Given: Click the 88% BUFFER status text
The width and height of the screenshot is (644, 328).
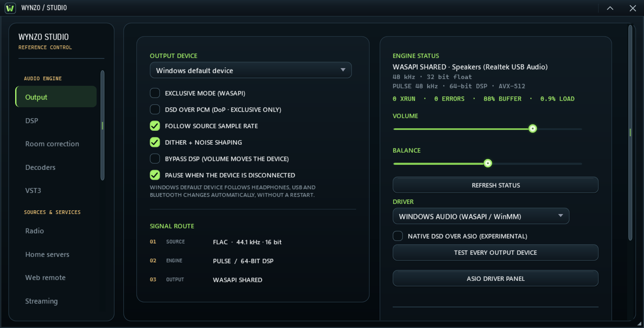Looking at the screenshot, I should pos(502,99).
